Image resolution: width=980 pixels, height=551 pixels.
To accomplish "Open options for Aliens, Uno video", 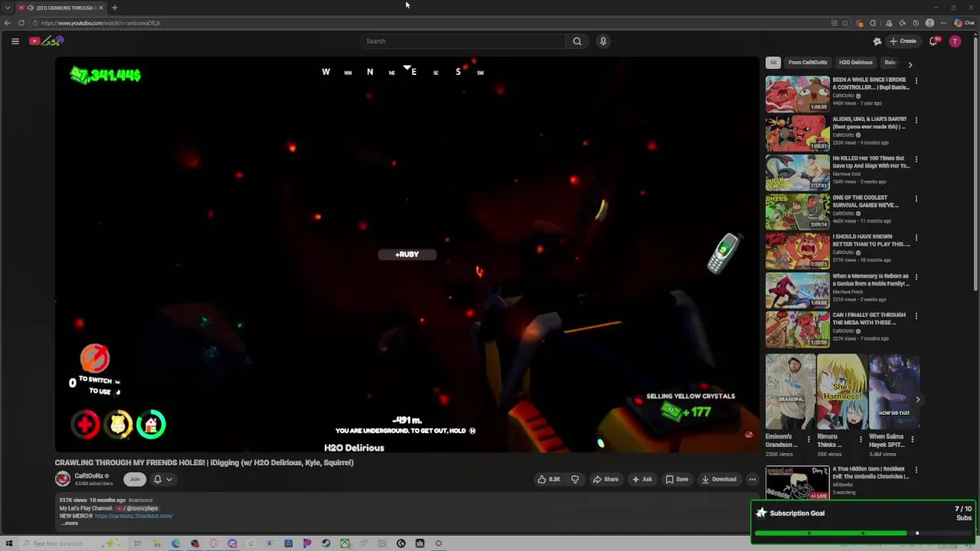I will (916, 120).
